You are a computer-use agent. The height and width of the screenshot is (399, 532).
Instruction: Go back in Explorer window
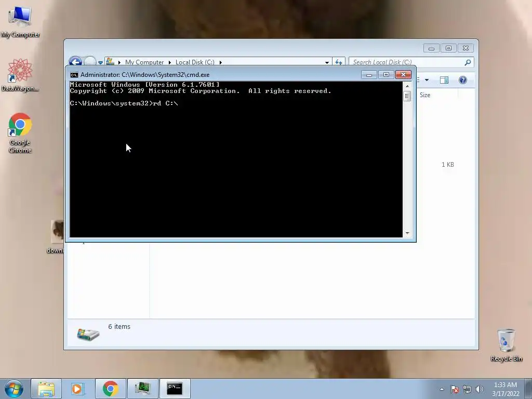coord(75,62)
